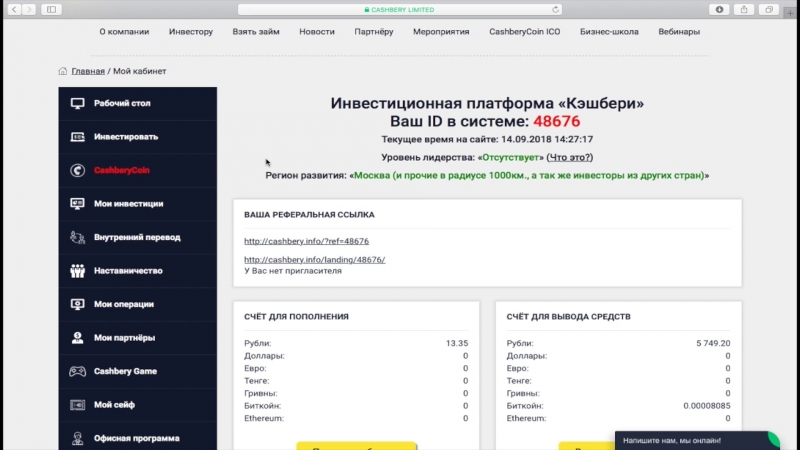The width and height of the screenshot is (800, 450).
Task: Open the Партнёру menu item
Action: click(x=374, y=32)
